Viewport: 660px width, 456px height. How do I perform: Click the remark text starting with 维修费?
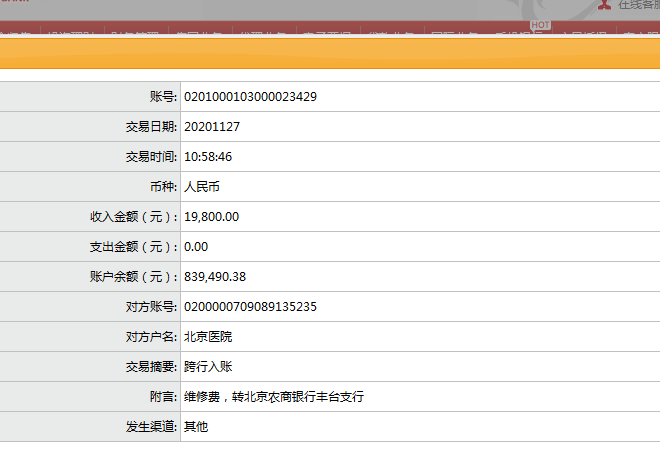click(274, 397)
